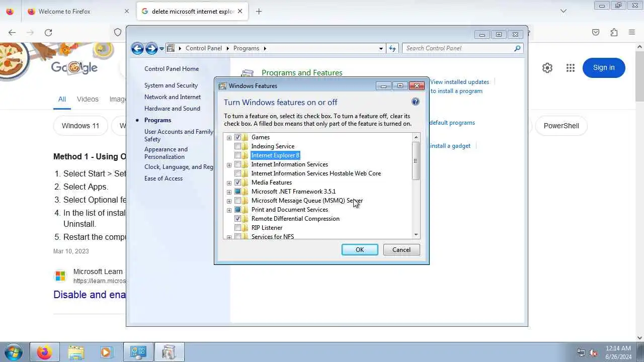Reload page in Firefox
Viewport: 644px width, 362px height.
click(x=48, y=32)
